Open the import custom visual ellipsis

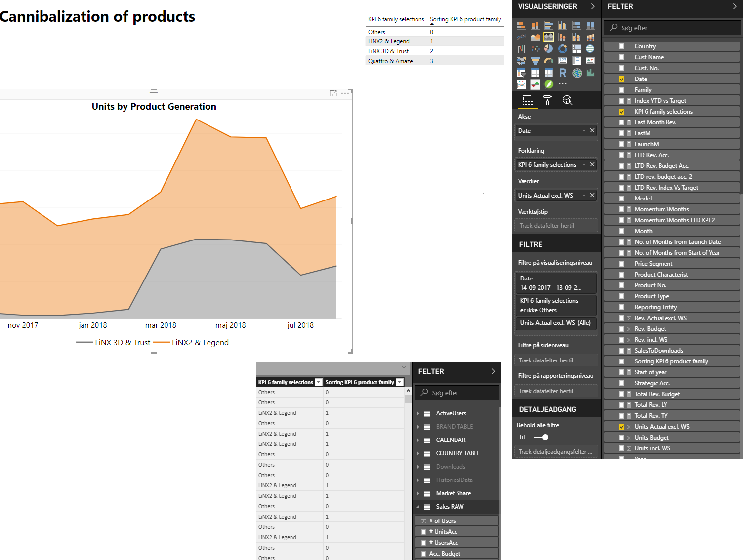click(x=563, y=83)
